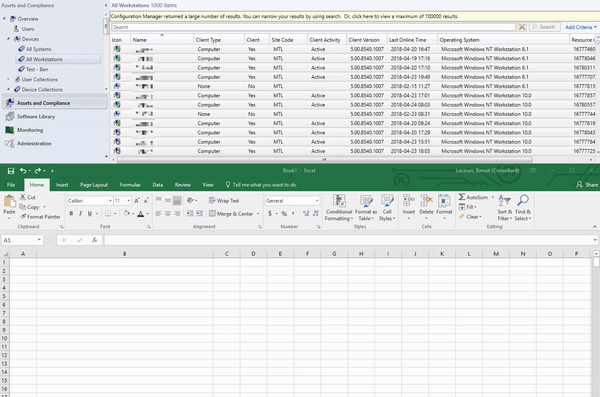The height and width of the screenshot is (397, 600).
Task: Select All Systems collection
Action: [x=38, y=49]
